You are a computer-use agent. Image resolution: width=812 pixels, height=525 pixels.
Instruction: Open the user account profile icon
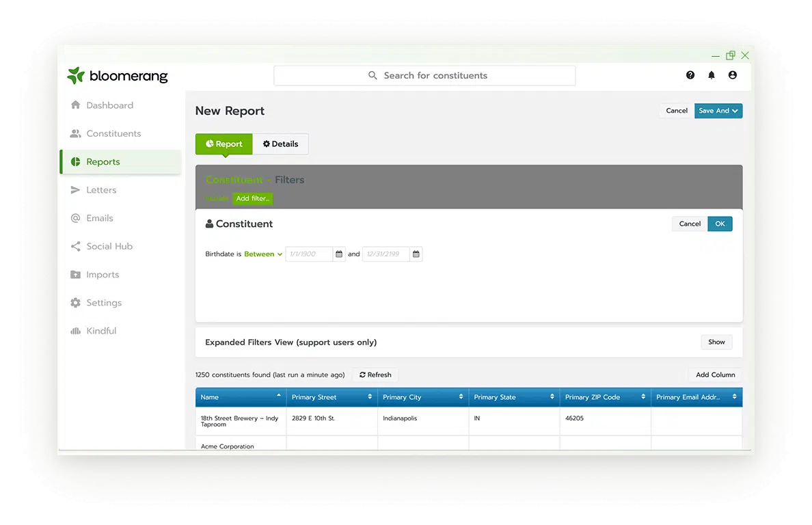pyautogui.click(x=732, y=75)
